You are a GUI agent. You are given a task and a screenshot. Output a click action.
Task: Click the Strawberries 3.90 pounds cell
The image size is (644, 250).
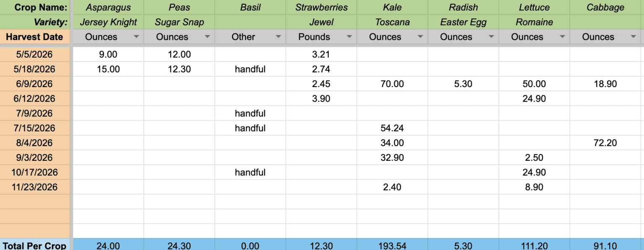click(321, 99)
